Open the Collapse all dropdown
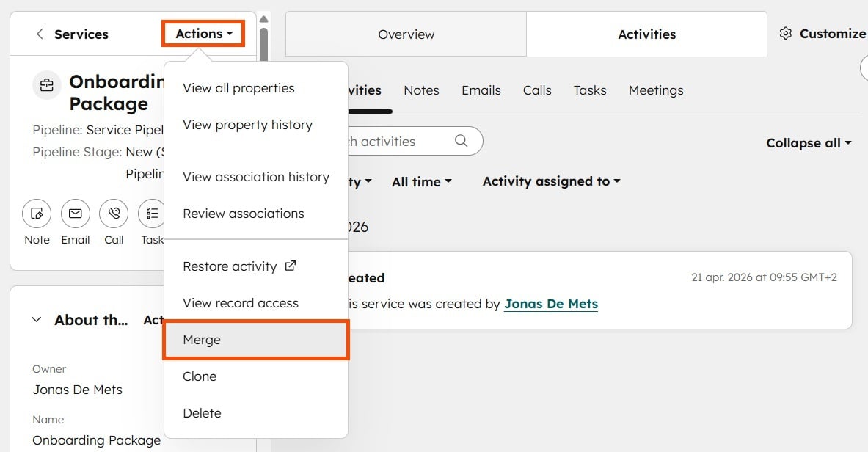This screenshot has height=452, width=868. [x=809, y=143]
